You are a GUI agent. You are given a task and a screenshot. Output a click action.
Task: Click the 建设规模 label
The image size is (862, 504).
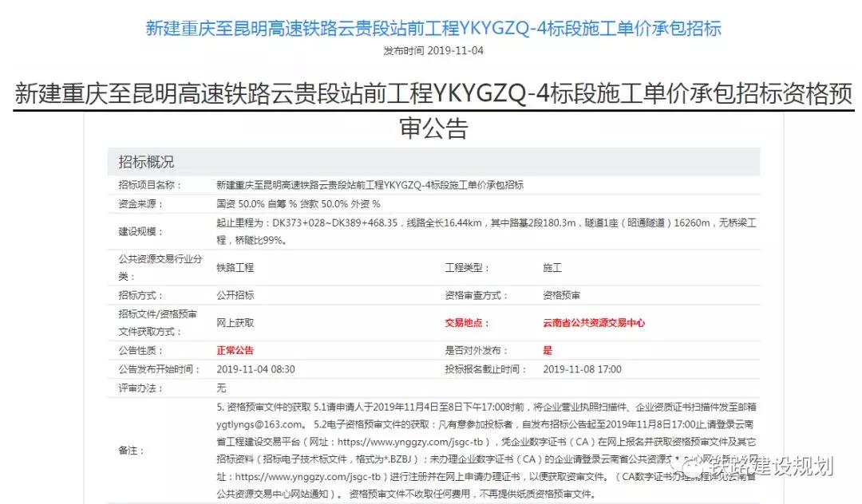pyautogui.click(x=140, y=231)
